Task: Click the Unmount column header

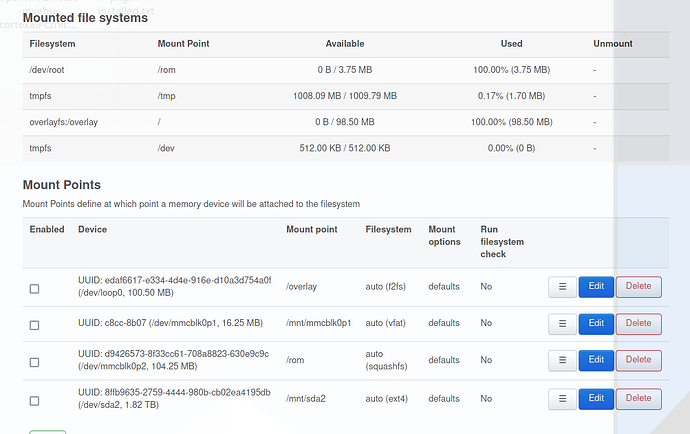Action: coord(613,44)
